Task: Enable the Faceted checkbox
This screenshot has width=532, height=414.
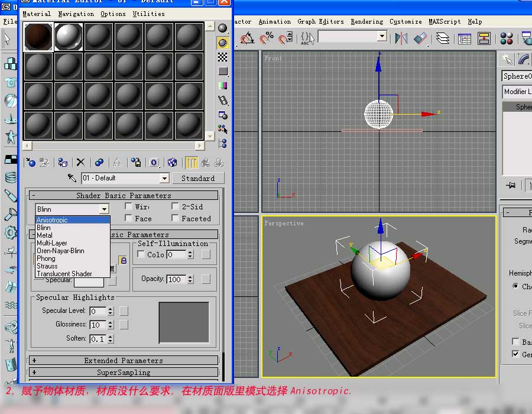Action: pos(176,218)
